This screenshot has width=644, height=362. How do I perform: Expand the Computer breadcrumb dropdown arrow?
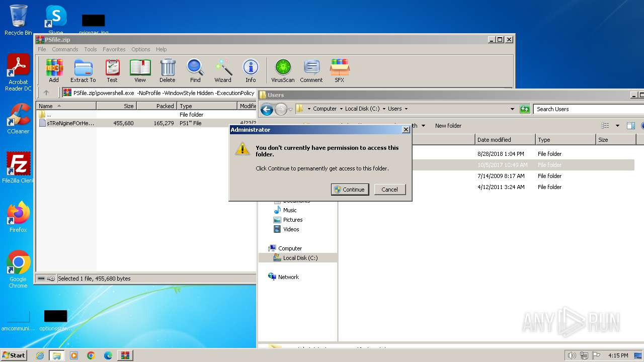(341, 109)
